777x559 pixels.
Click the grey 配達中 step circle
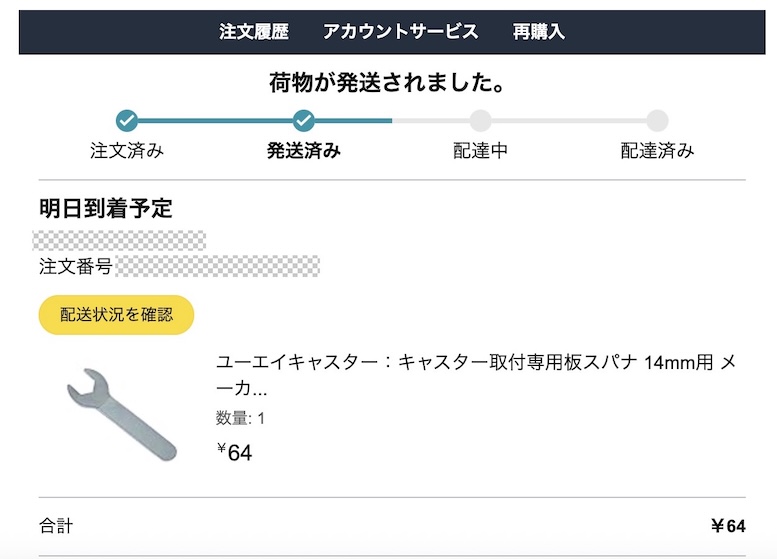point(481,121)
